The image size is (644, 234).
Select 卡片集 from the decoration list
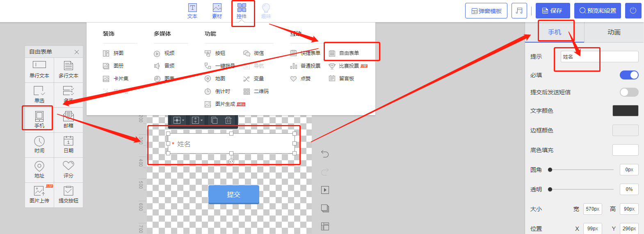116,79
